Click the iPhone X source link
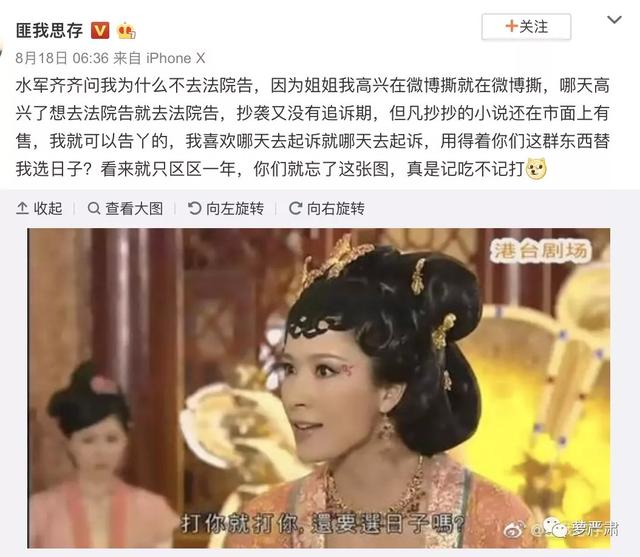The image size is (640, 557). [x=176, y=58]
